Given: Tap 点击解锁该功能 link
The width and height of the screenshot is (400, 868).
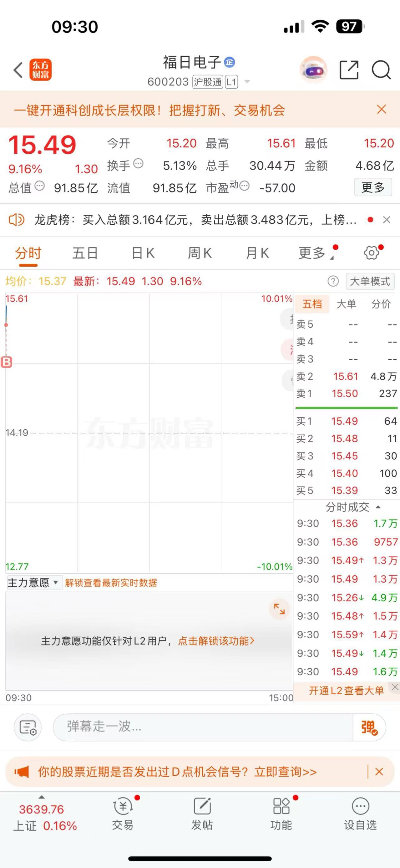Looking at the screenshot, I should pos(216,641).
